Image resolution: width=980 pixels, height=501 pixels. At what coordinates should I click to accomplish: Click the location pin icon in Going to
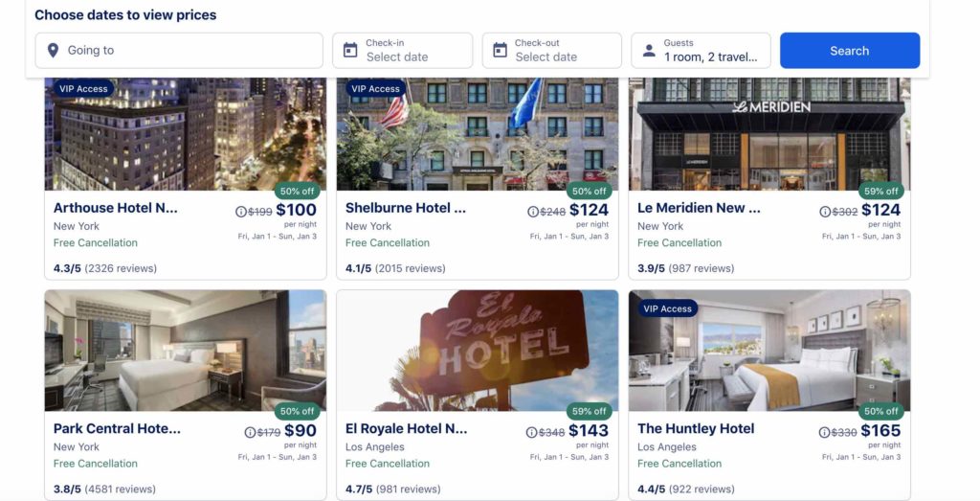[x=54, y=50]
